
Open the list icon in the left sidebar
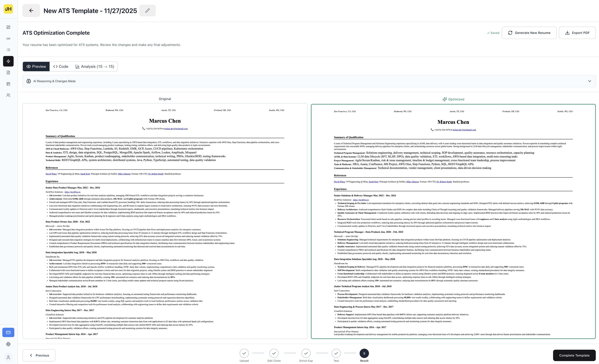pyautogui.click(x=8, y=50)
